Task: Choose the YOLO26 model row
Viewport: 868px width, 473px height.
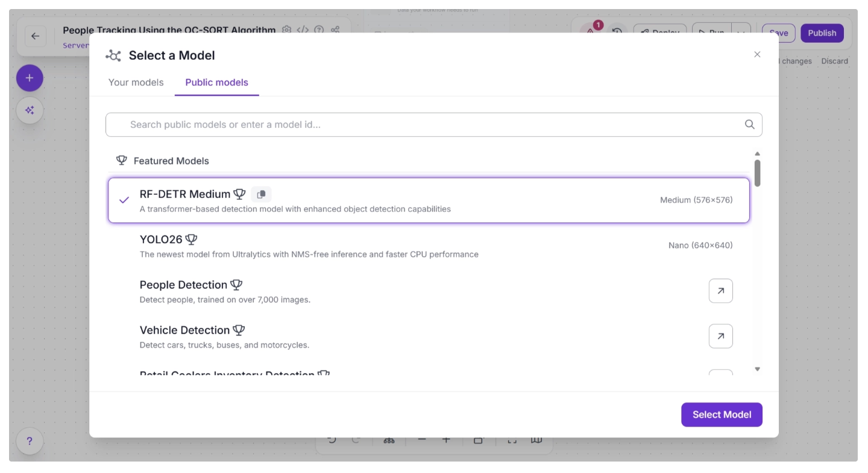Action: [429, 246]
